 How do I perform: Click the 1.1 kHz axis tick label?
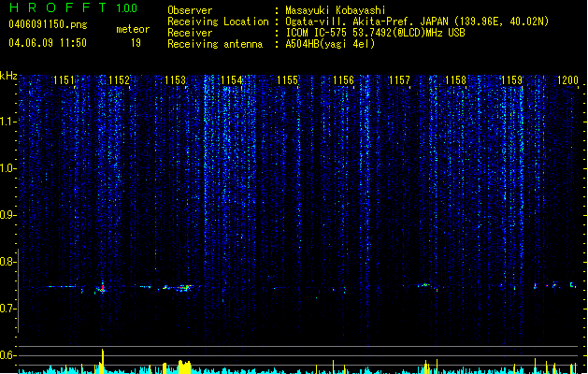pyautogui.click(x=8, y=122)
